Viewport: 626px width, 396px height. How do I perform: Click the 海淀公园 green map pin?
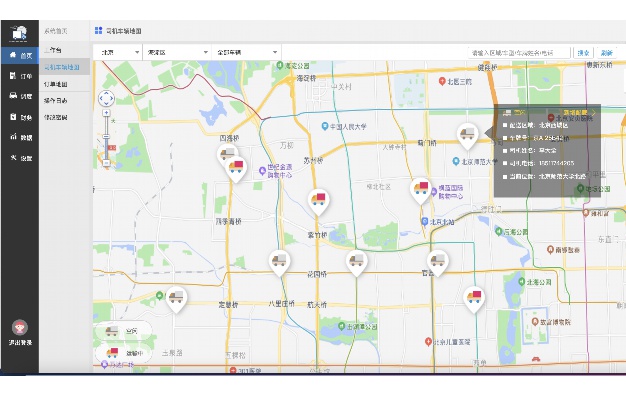(x=280, y=65)
